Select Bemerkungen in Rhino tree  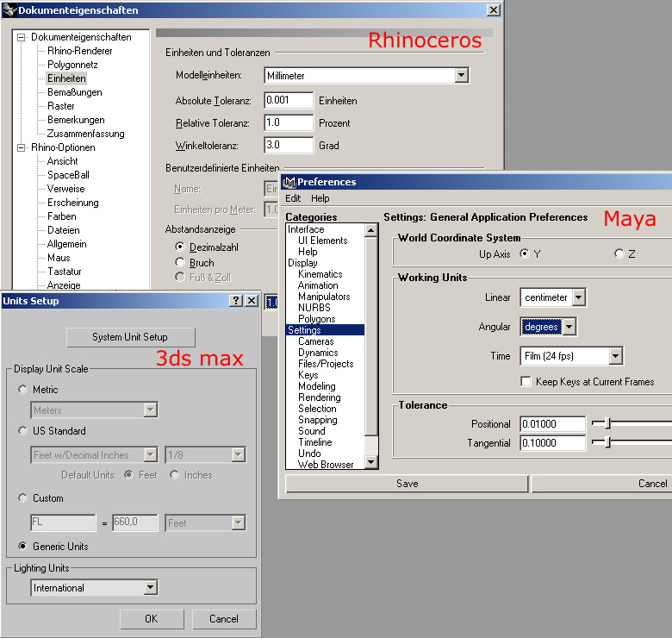[76, 120]
